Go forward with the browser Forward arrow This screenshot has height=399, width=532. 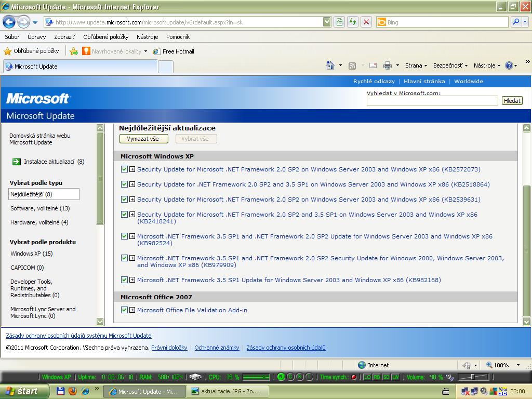coord(23,22)
